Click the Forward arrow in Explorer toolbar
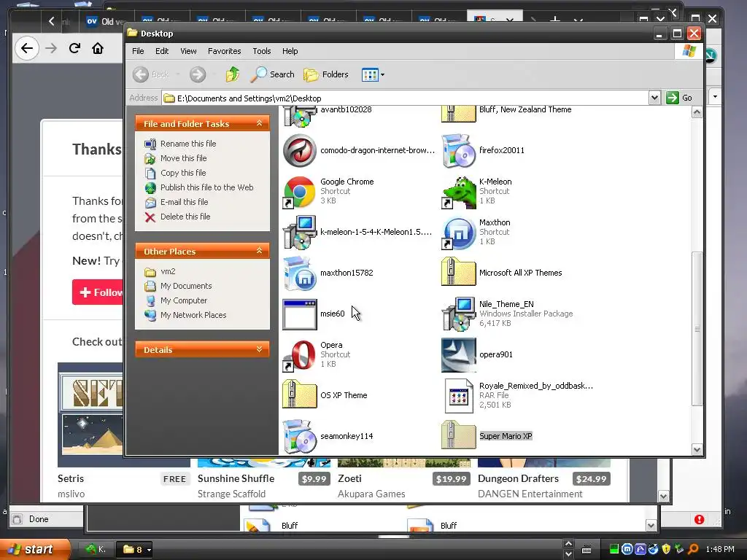Screen dimensions: 747x560 point(198,74)
